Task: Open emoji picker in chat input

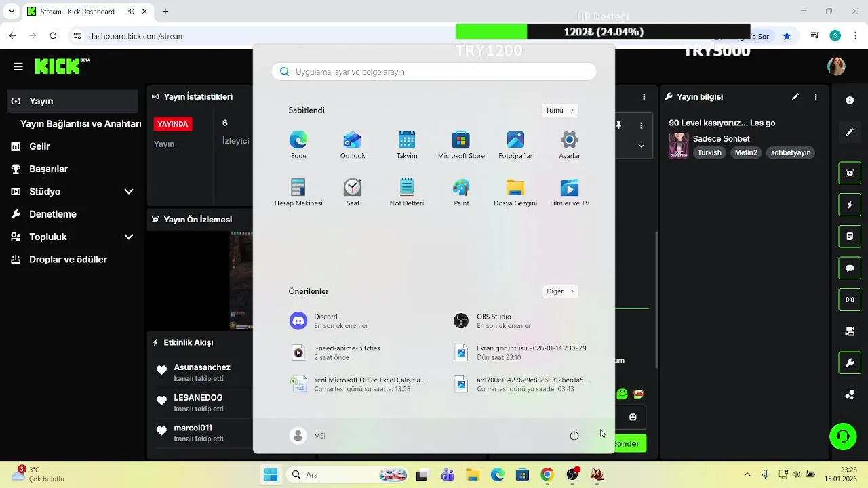Action: 633,418
